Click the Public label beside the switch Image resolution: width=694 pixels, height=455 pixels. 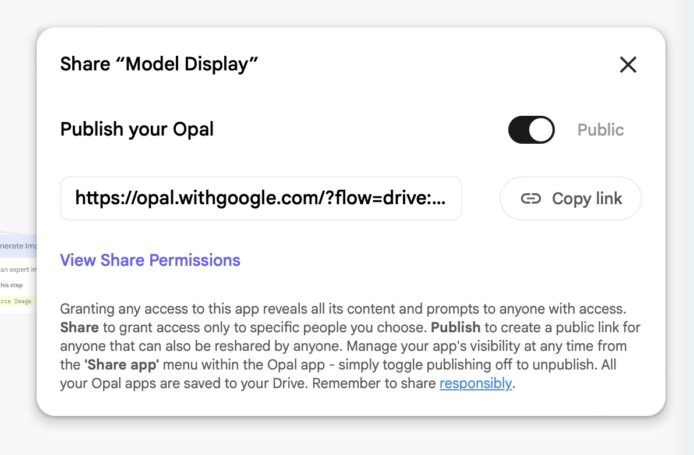pos(600,130)
